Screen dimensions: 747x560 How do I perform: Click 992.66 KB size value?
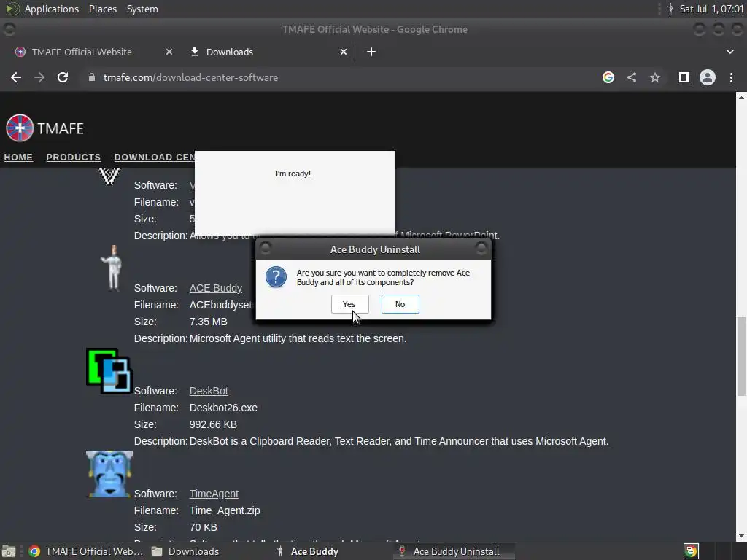click(x=213, y=424)
